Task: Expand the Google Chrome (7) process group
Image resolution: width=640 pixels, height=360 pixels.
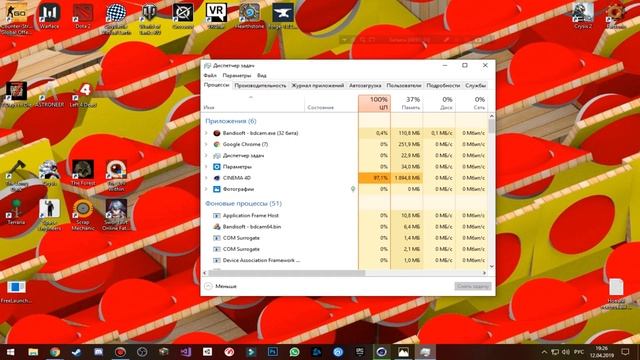Action: (206, 144)
